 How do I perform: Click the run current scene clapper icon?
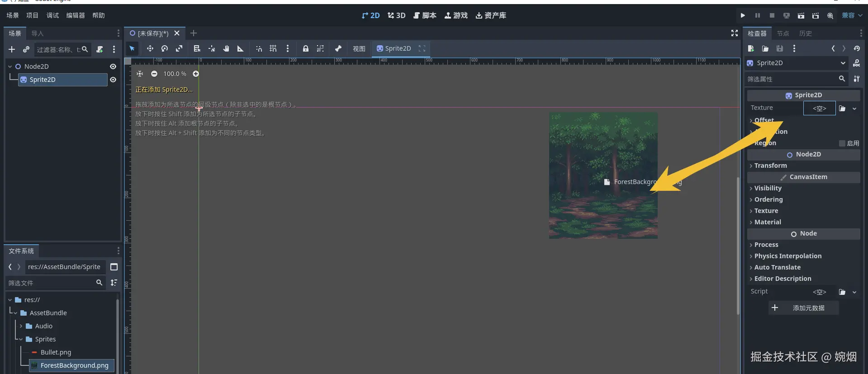point(801,15)
